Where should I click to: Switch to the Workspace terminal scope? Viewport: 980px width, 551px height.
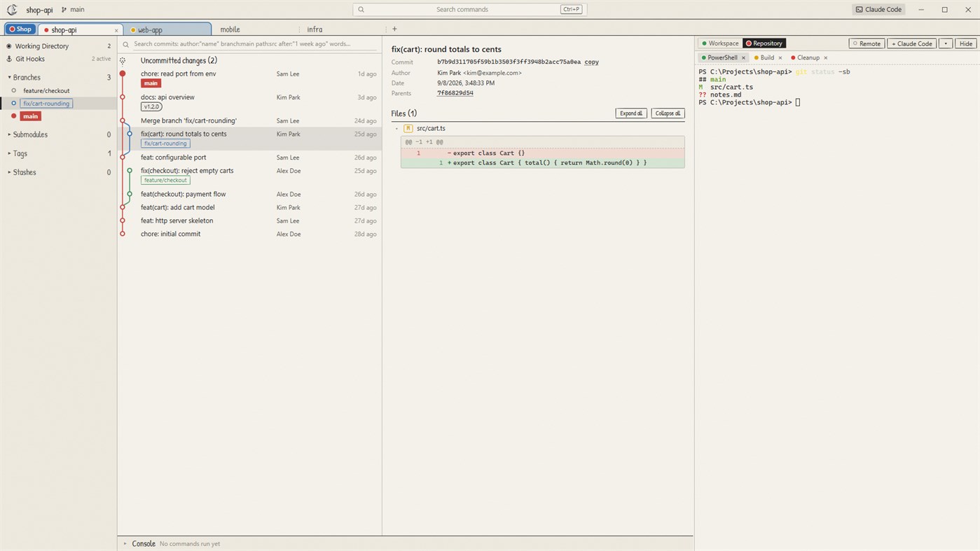tap(720, 43)
